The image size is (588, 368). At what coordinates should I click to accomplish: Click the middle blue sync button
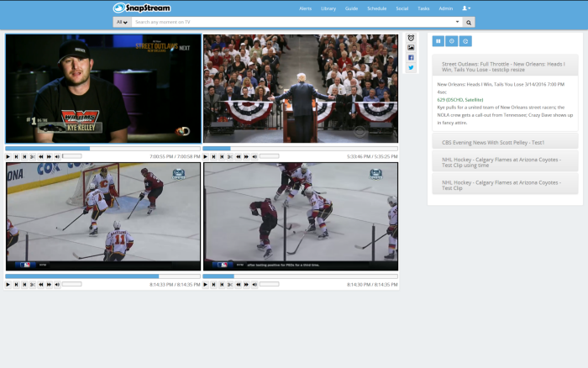[452, 41]
